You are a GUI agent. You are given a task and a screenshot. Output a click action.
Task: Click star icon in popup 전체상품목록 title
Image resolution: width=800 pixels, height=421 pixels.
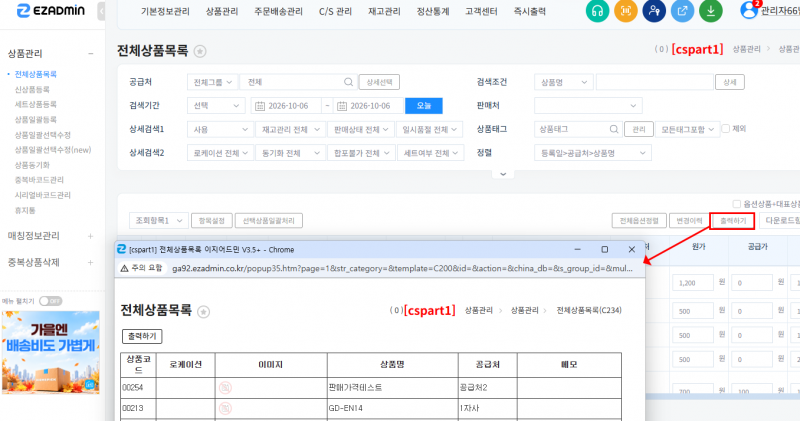pyautogui.click(x=204, y=311)
